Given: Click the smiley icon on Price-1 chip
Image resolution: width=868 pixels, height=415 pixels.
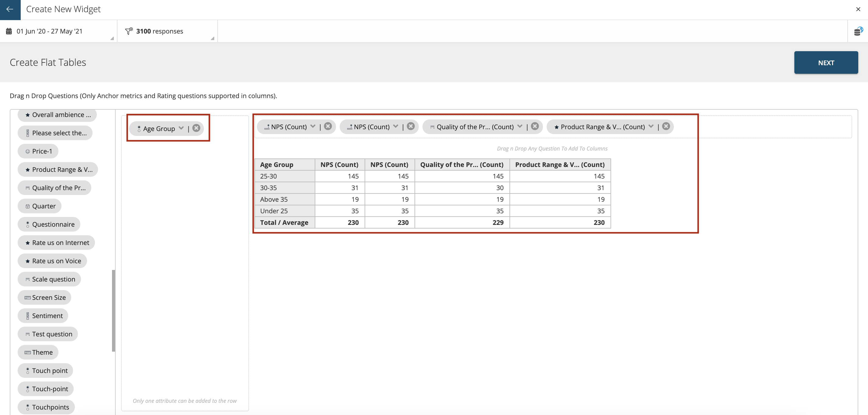Looking at the screenshot, I should click(28, 151).
